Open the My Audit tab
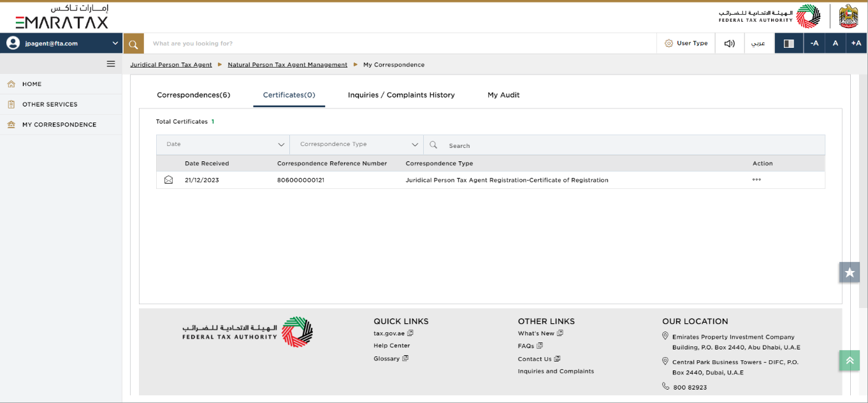868x403 pixels. click(x=503, y=95)
